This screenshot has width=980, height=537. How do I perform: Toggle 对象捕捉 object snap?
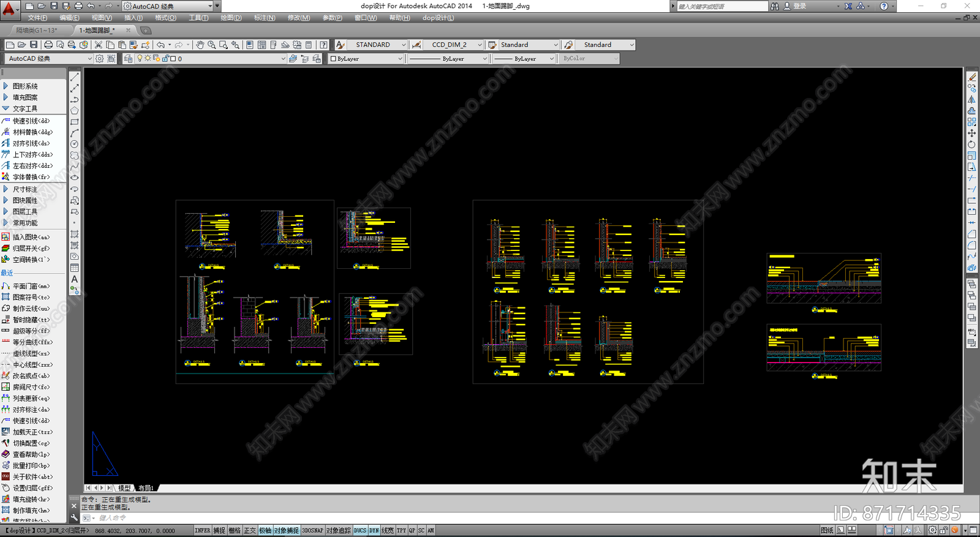[x=287, y=530]
